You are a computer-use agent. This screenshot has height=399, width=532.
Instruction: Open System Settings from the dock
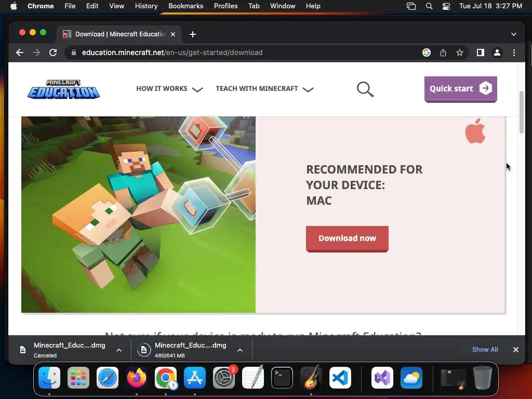pyautogui.click(x=224, y=378)
